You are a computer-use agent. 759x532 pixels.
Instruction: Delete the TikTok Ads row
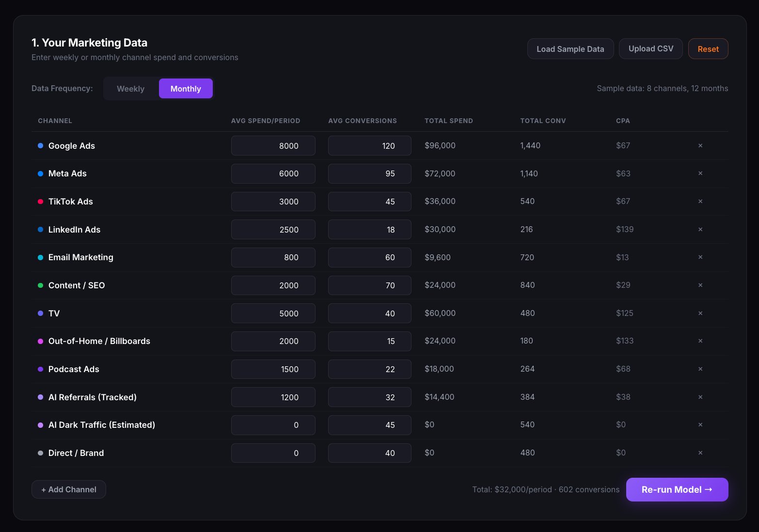click(x=700, y=201)
